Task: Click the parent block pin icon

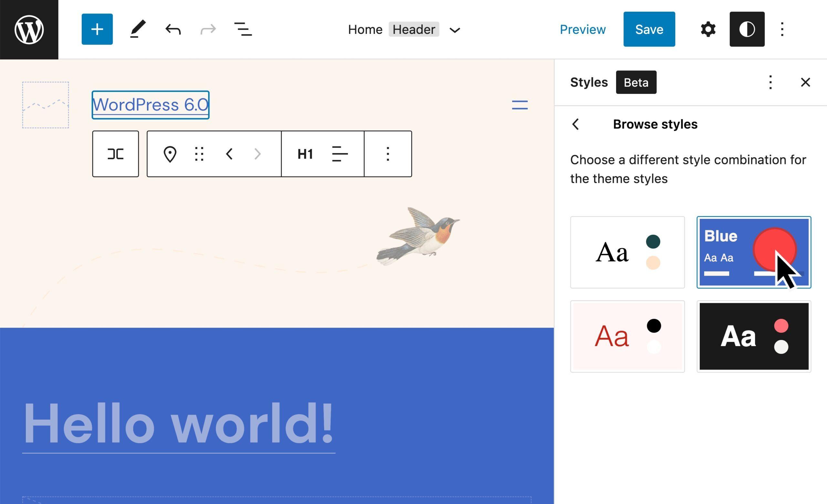Action: (170, 154)
